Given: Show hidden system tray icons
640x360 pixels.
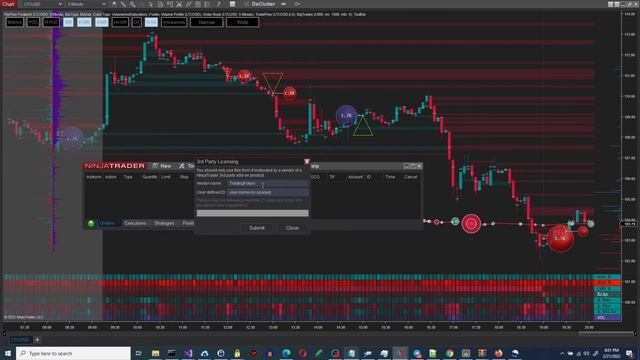Looking at the screenshot, I should point(562,353).
